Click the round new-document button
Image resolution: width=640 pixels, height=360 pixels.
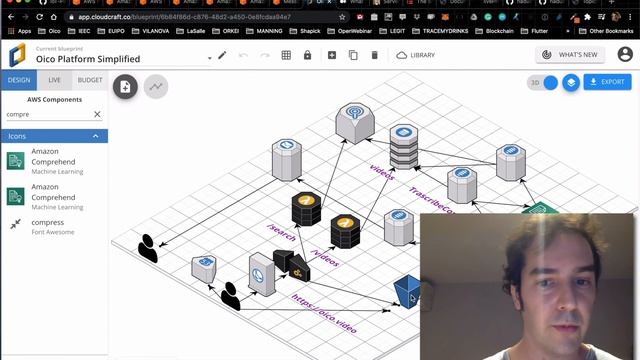125,87
